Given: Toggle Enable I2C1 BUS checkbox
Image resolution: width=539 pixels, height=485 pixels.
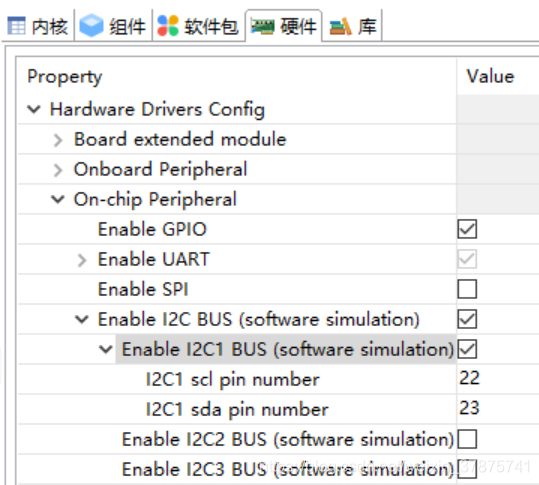Looking at the screenshot, I should coord(467,349).
